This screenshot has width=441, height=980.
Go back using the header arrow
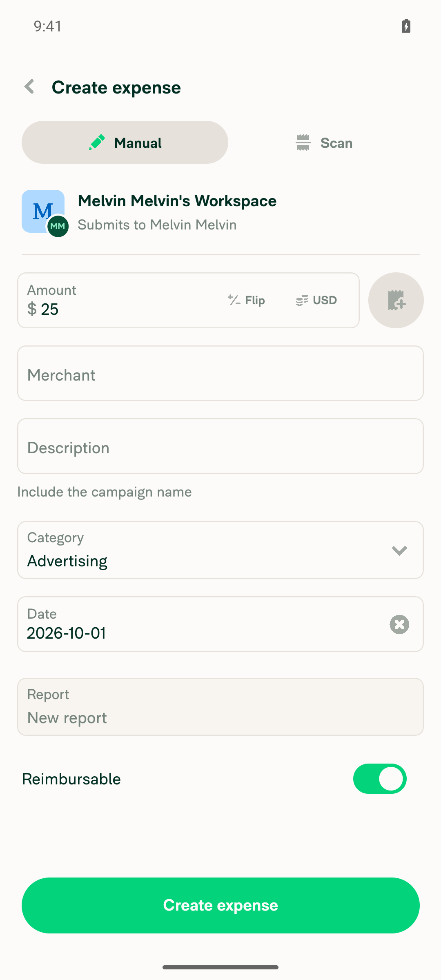pos(29,87)
